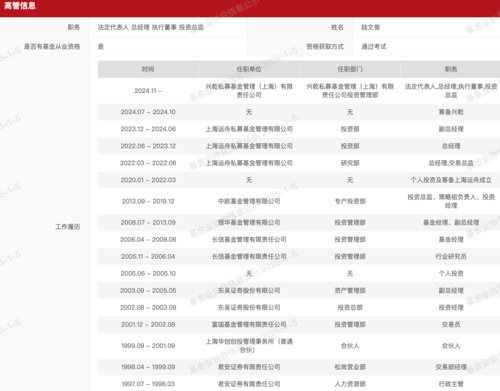Select the 2024.07 – 2024.10 date cell
The height and width of the screenshot is (391, 500).
click(x=148, y=112)
